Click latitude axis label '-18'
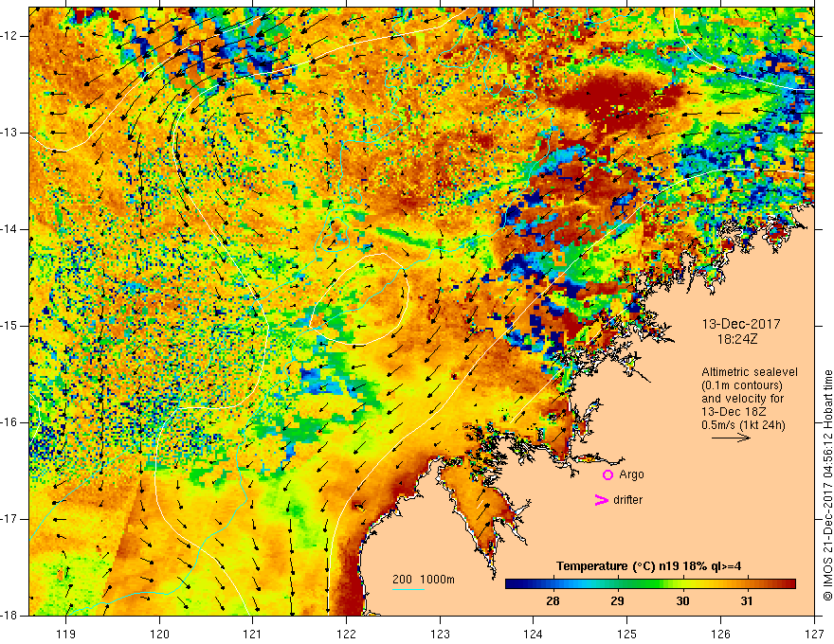Image resolution: width=834 pixels, height=644 pixels. [10, 616]
